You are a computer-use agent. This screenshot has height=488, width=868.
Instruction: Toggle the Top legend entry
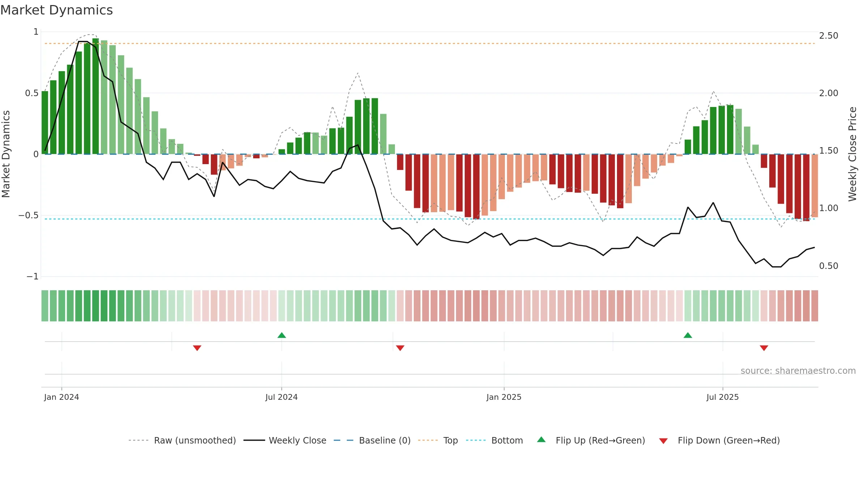tap(438, 440)
